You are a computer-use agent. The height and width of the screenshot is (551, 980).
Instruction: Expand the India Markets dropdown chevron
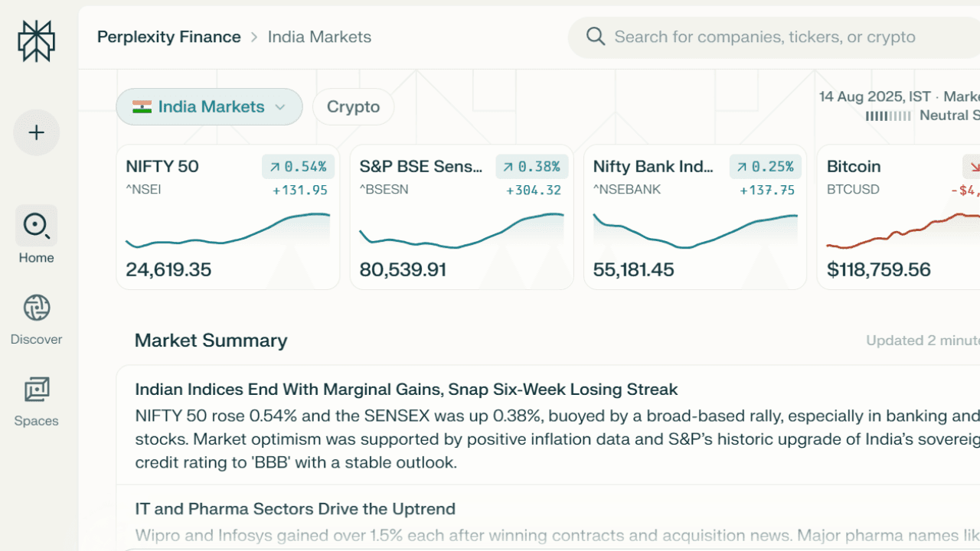coord(280,107)
